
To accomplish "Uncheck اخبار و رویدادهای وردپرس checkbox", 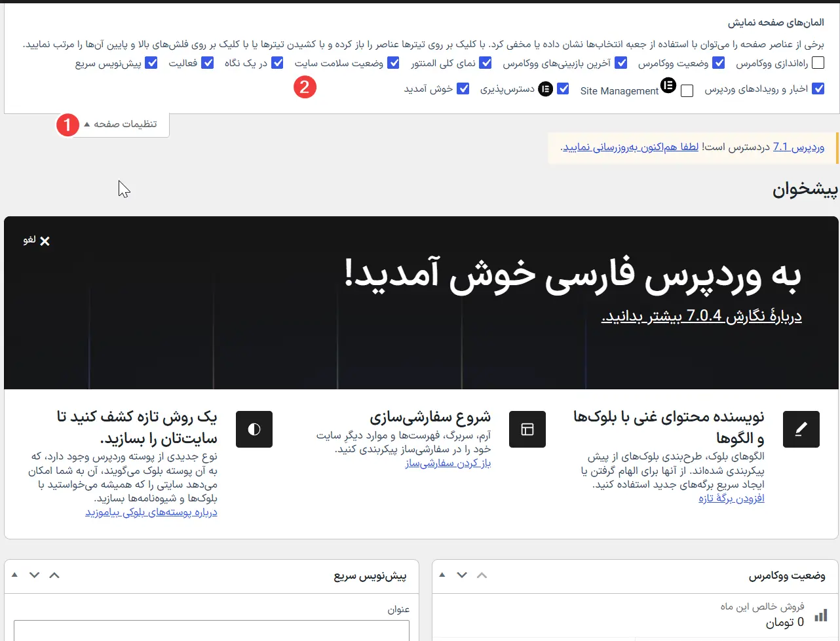I will 818,88.
